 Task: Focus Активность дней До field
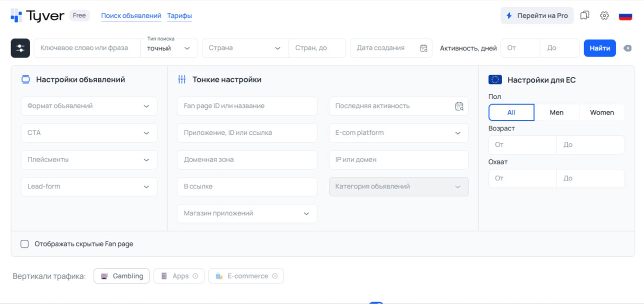[560, 48]
